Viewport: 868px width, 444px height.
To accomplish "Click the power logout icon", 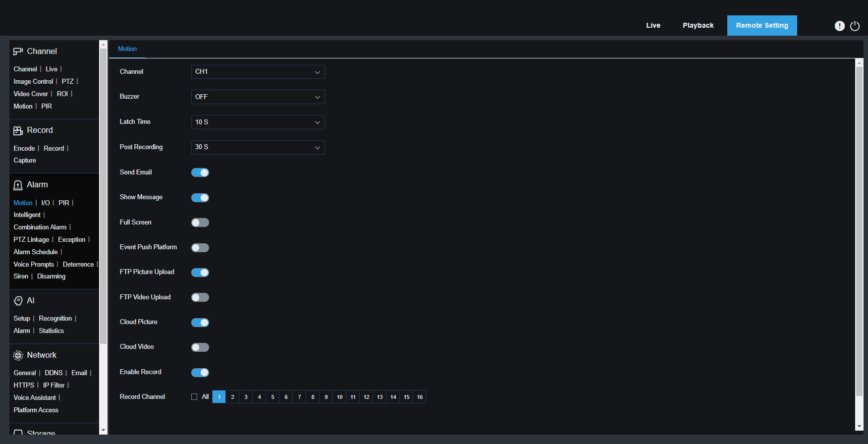I will 855,26.
